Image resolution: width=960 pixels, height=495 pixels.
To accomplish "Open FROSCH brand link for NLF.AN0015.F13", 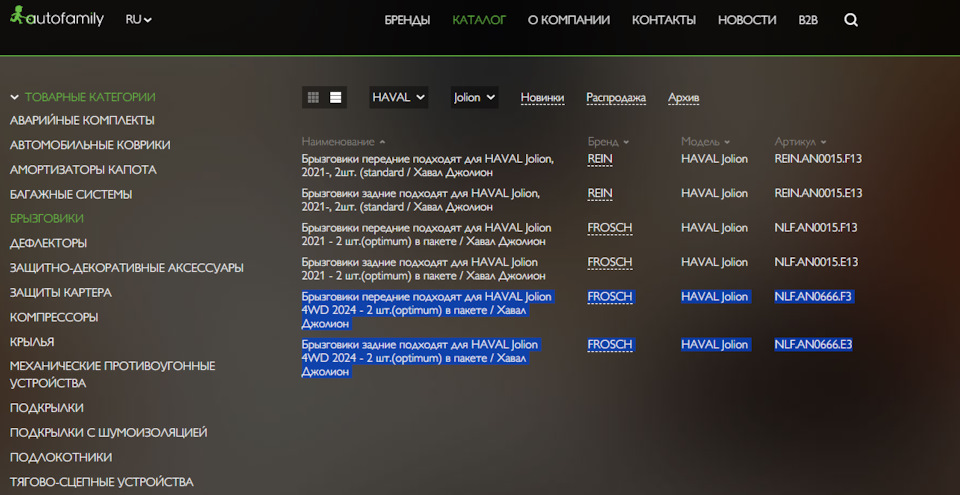I will pos(610,228).
